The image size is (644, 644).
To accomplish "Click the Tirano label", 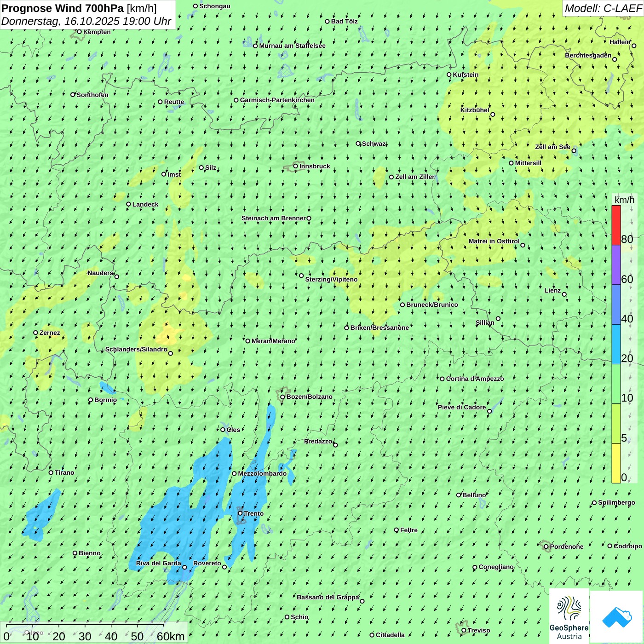I will [x=64, y=472].
